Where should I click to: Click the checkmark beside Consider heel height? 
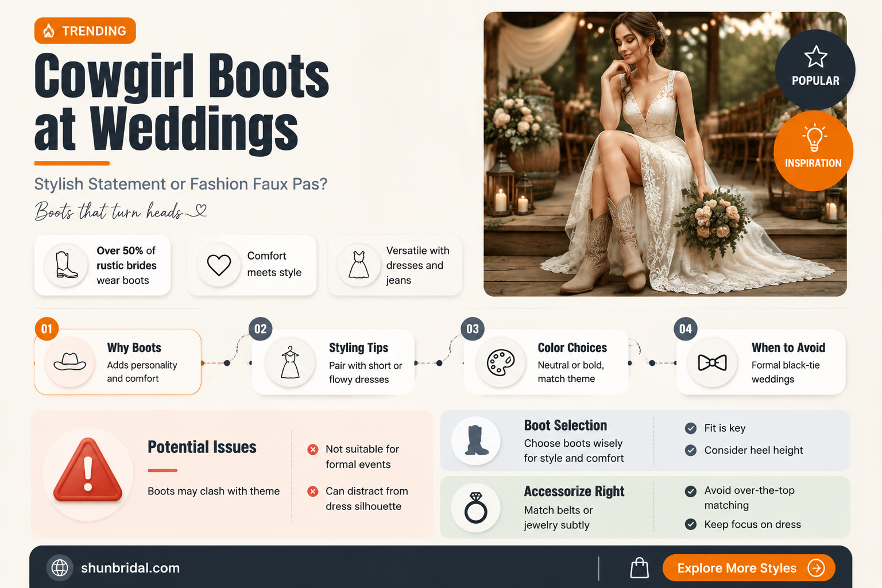tap(691, 451)
